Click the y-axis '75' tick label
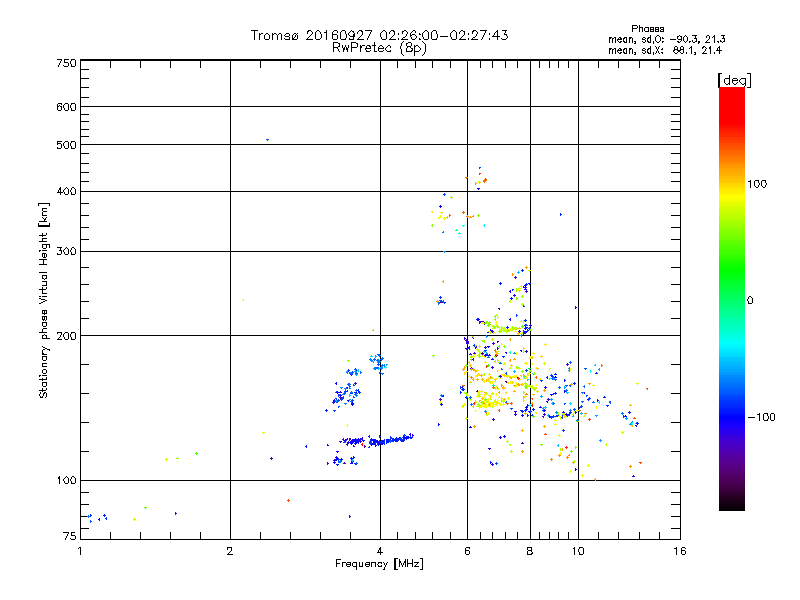The image size is (800, 600). 70,536
